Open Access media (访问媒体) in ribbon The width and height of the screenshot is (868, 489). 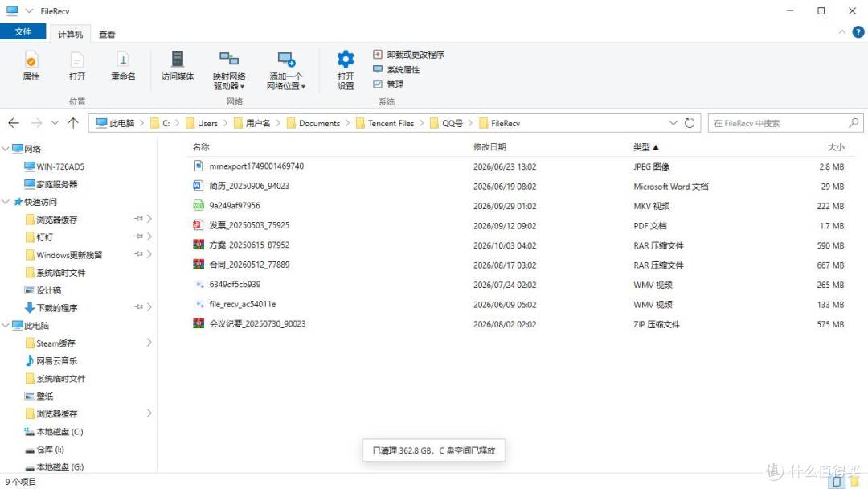point(177,65)
